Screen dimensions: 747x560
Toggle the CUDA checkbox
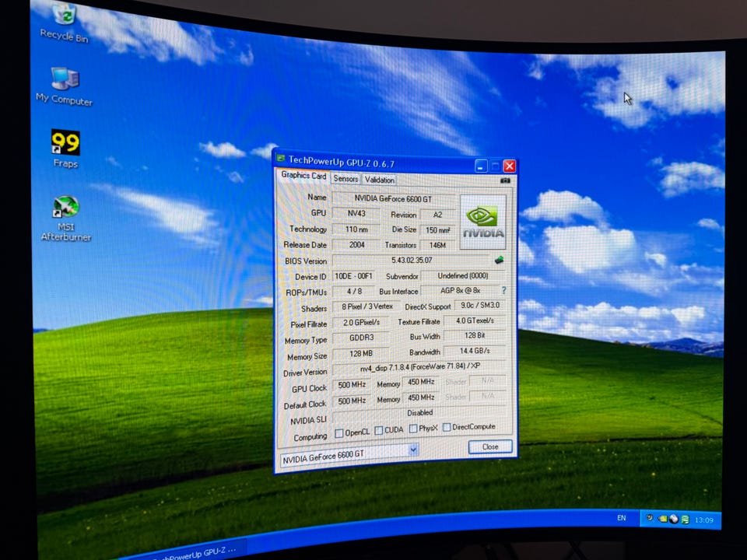379,430
